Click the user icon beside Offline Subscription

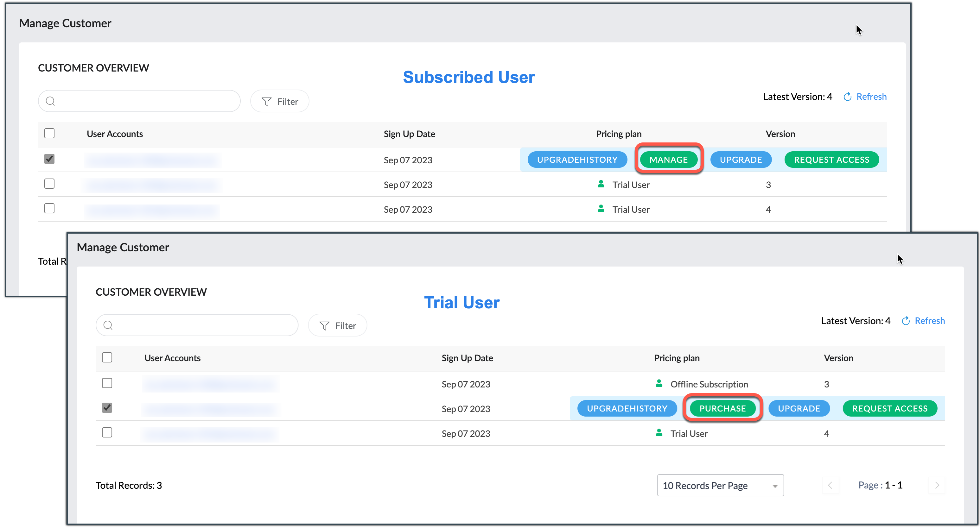[x=659, y=383]
